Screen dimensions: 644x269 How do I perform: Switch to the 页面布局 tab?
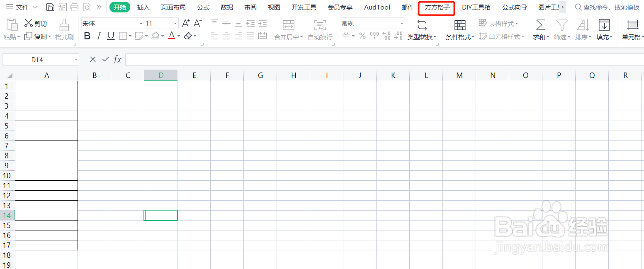tap(173, 7)
